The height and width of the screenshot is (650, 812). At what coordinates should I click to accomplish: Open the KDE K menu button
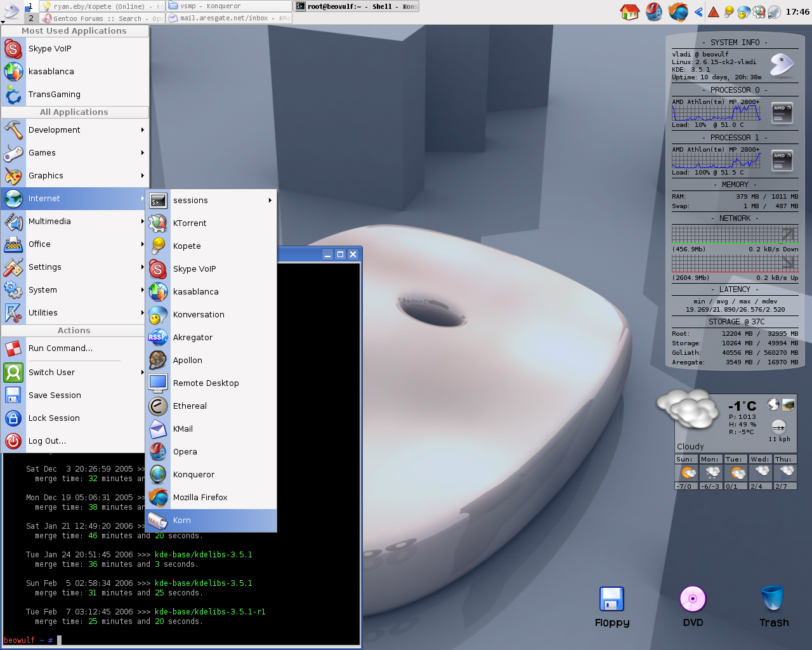click(11, 11)
